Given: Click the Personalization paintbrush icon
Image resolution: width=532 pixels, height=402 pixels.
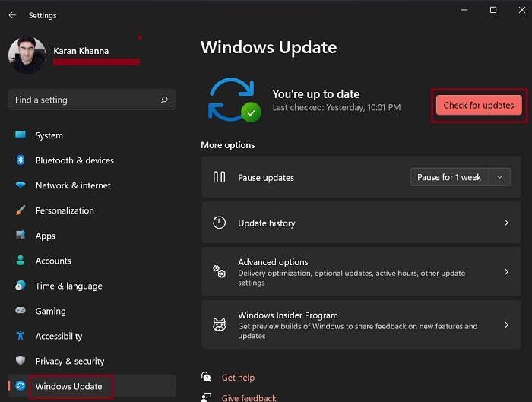Looking at the screenshot, I should (x=21, y=210).
